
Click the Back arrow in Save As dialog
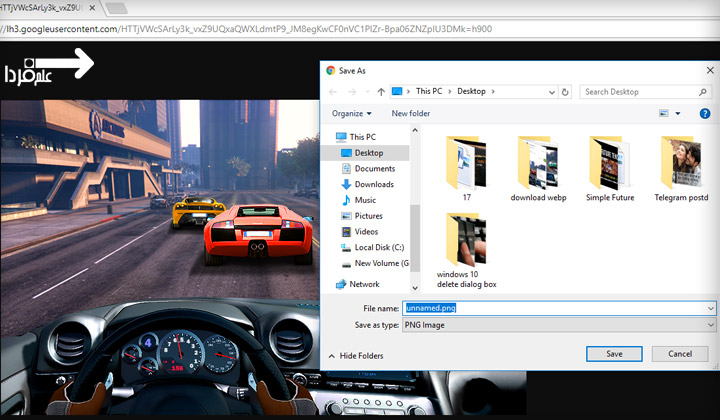333,92
